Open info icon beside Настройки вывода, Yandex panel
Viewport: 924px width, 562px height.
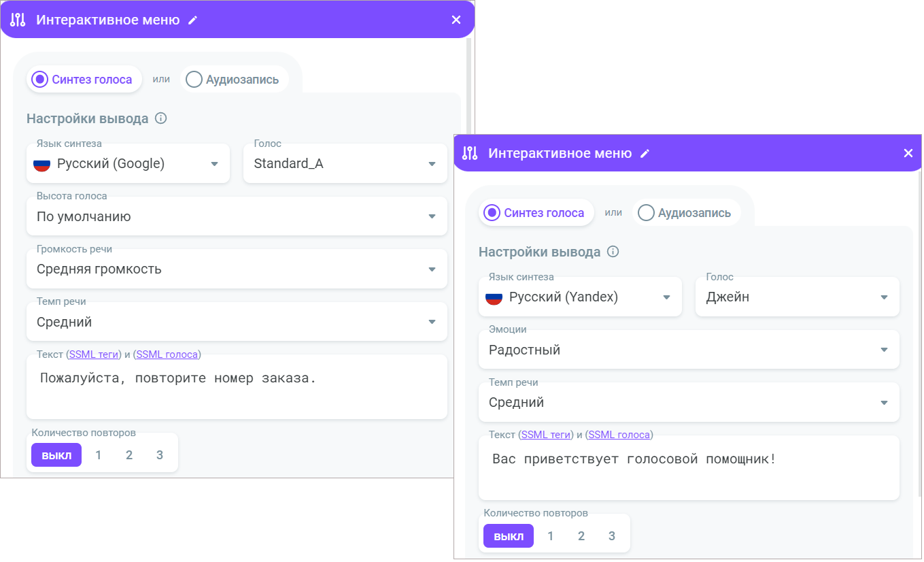pyautogui.click(x=613, y=252)
